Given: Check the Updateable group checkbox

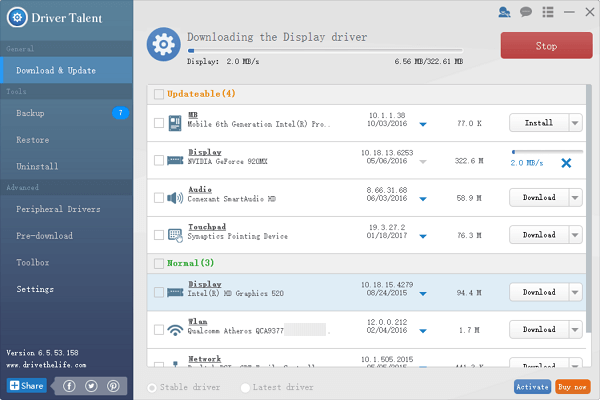Looking at the screenshot, I should 159,94.
